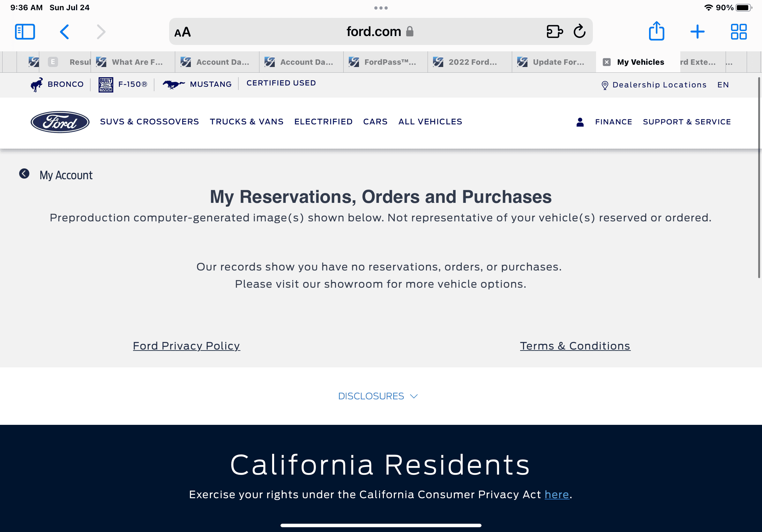Show the tab overview grid
The height and width of the screenshot is (532, 762).
coord(738,32)
